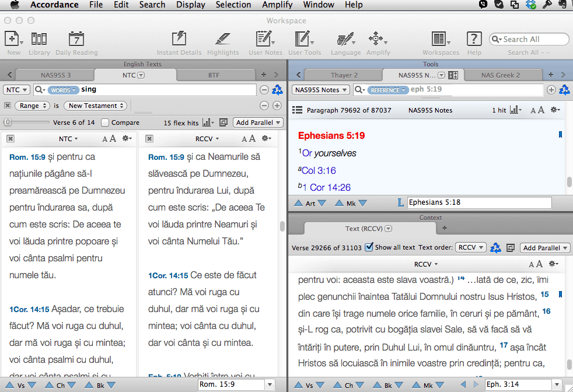This screenshot has height=392, width=573.
Task: Open Add Parallel dropdown in English Texts
Action: coord(258,123)
